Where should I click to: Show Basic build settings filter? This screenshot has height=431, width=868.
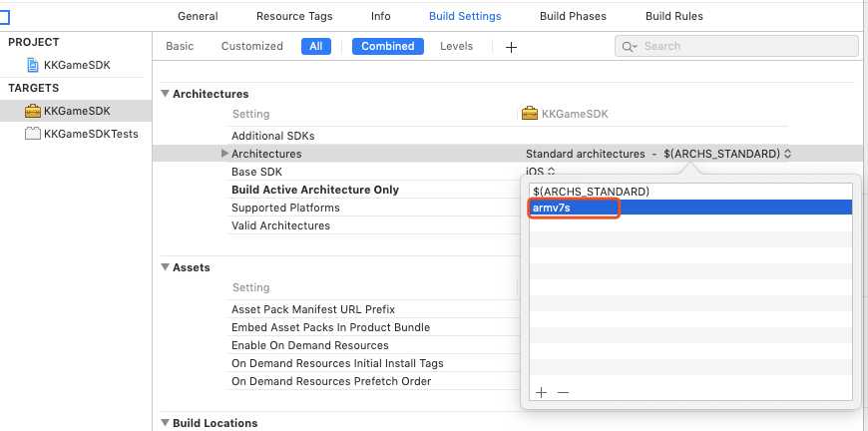180,46
